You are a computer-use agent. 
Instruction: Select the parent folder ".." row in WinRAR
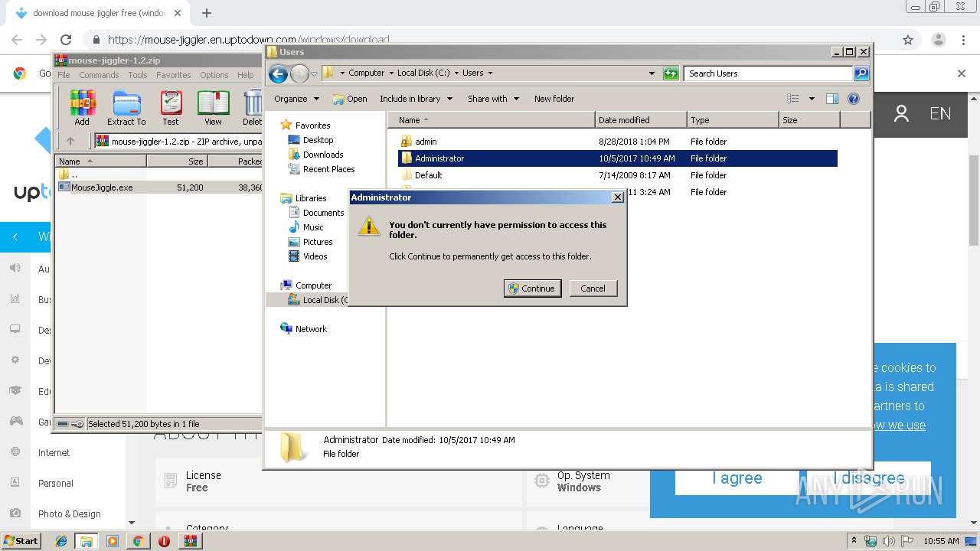click(x=160, y=174)
